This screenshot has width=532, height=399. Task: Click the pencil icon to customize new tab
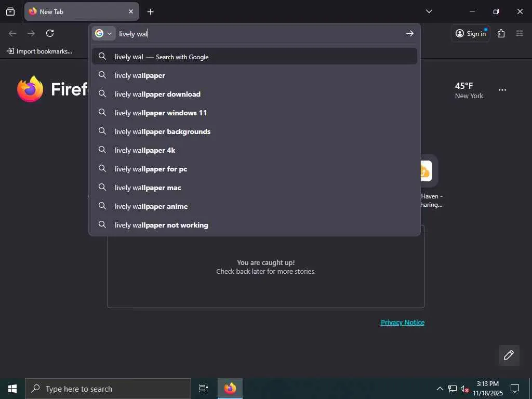(x=509, y=355)
